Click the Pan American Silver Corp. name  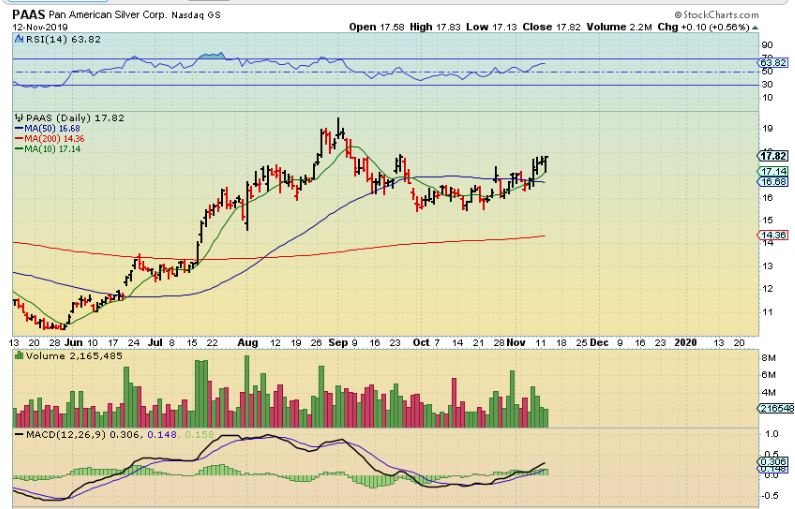[107, 15]
